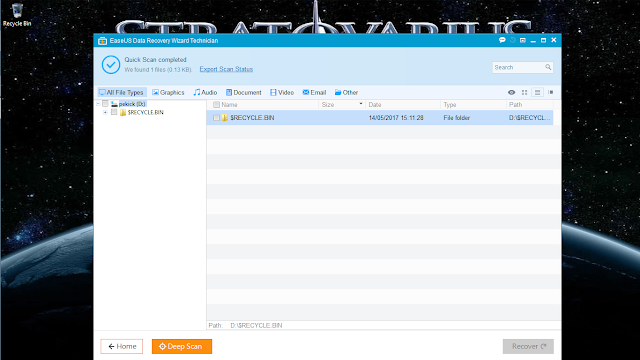
Task: Check the $RECYCLE.BIN checkbox in tree
Action: [x=114, y=112]
